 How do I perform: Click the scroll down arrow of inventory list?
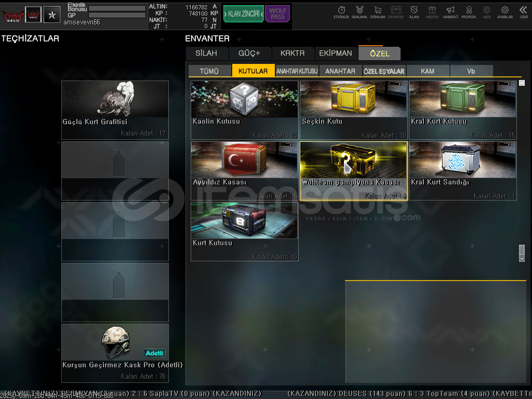[x=522, y=259]
